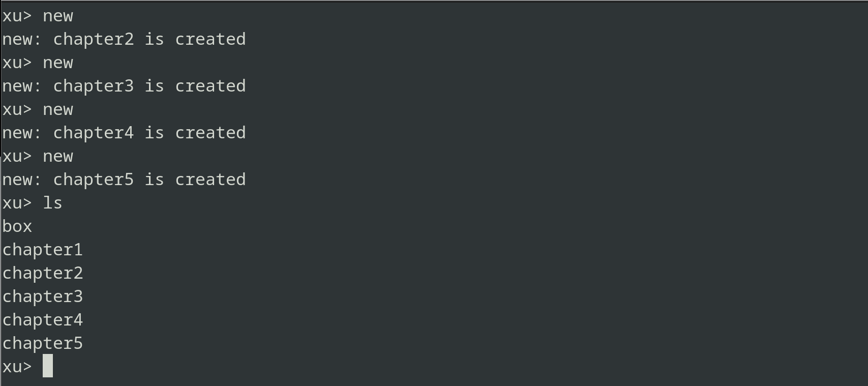The height and width of the screenshot is (386, 868).
Task: Click 'chapter4' in the ls listing
Action: (x=43, y=320)
